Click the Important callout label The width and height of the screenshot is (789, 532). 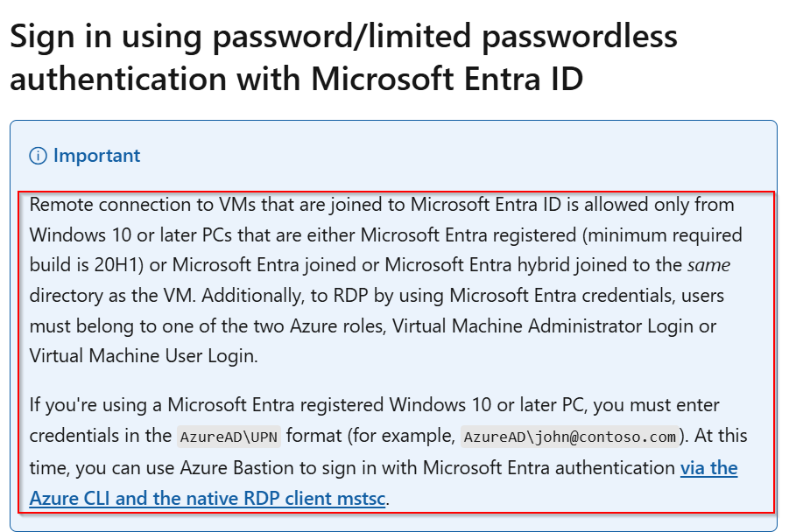tap(96, 156)
